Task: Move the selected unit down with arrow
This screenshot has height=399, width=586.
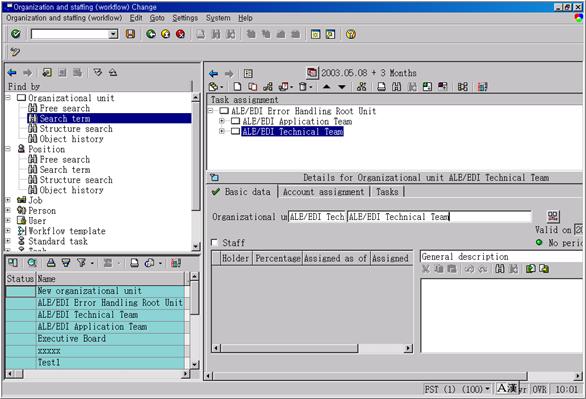Action: (342, 87)
